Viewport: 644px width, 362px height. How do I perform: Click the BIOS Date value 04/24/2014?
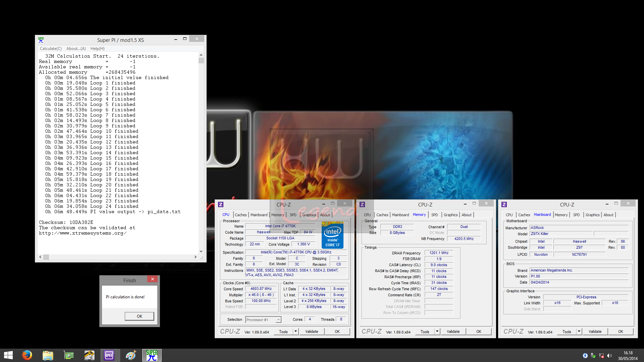(x=579, y=283)
